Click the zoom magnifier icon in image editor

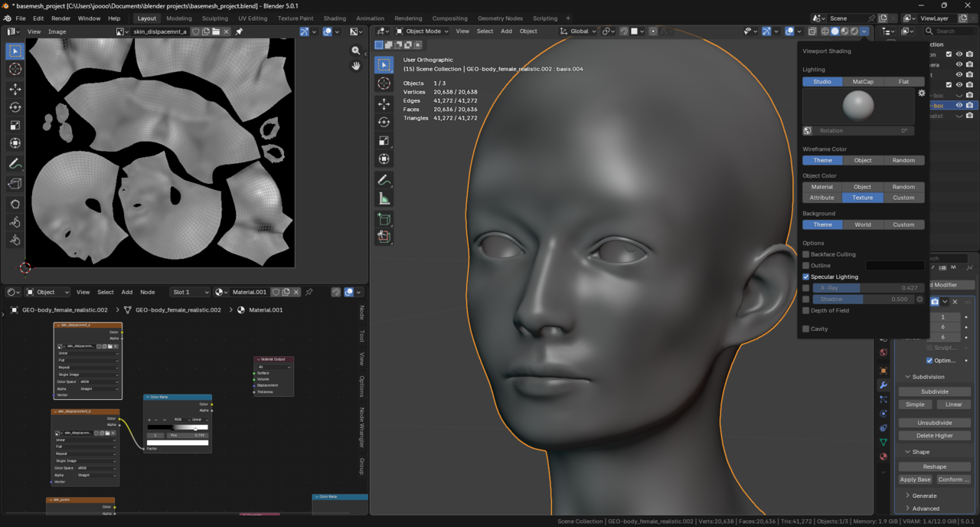(x=356, y=51)
